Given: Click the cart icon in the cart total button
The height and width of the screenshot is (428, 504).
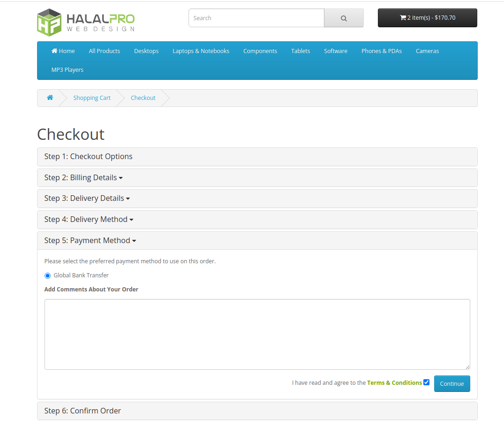Looking at the screenshot, I should pyautogui.click(x=403, y=17).
